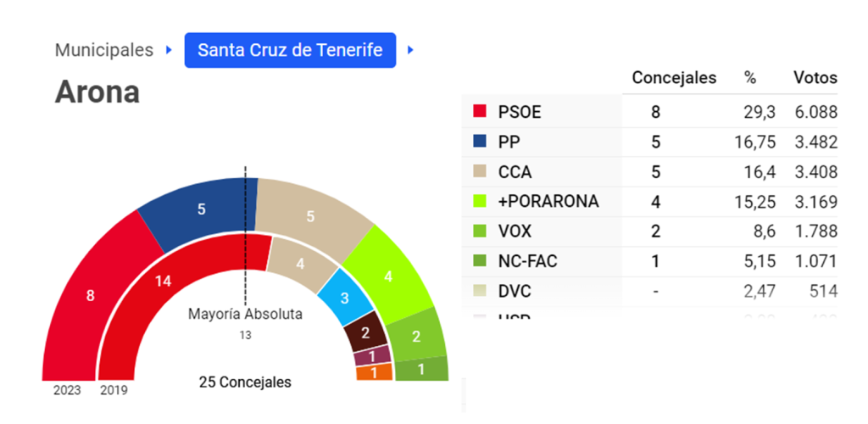Viewport: 868px width, 424px height.
Task: Select the +PORARONA table row
Action: click(x=649, y=202)
